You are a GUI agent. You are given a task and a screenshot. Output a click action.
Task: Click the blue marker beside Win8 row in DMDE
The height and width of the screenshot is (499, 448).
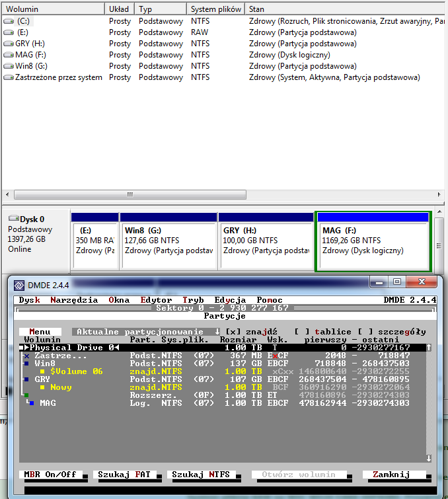click(x=26, y=364)
